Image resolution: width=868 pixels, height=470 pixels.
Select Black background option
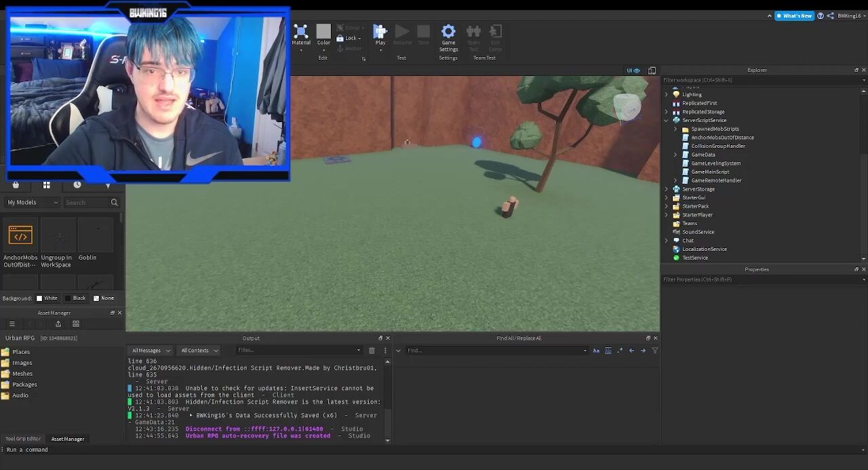75,298
